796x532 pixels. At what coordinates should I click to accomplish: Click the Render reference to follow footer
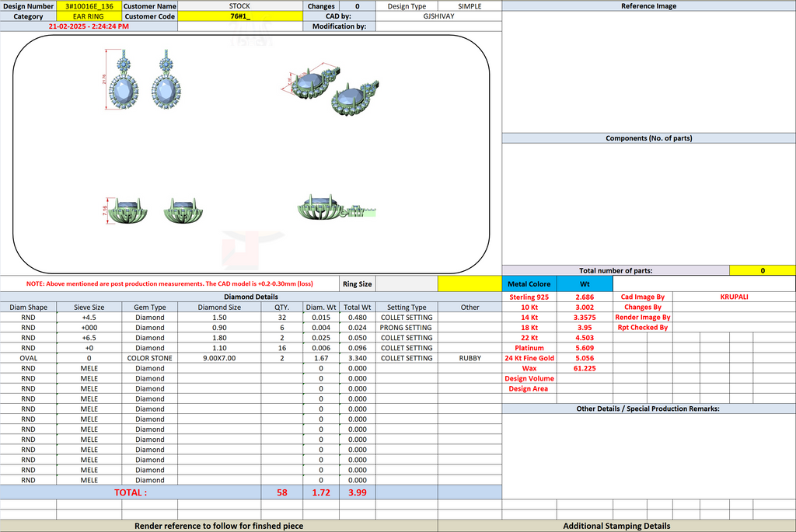coord(218,526)
